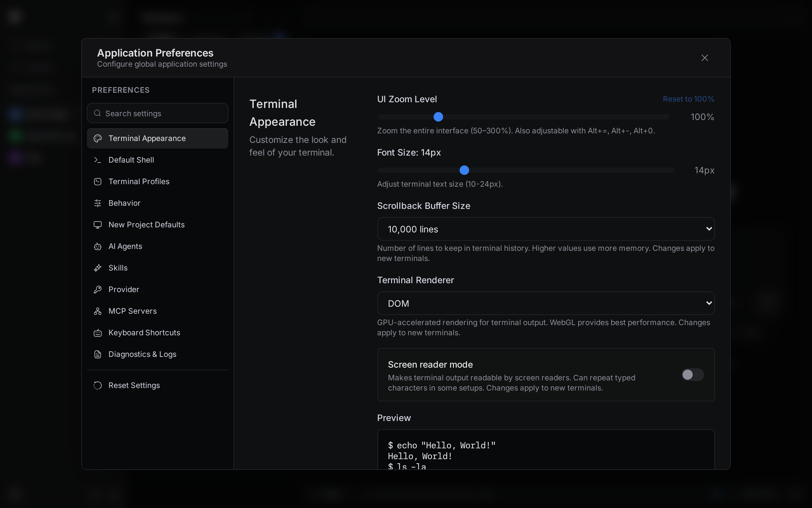Screen dimensions: 812x508
Task: Click the sliders icon next to Behavior
Action: tap(98, 203)
